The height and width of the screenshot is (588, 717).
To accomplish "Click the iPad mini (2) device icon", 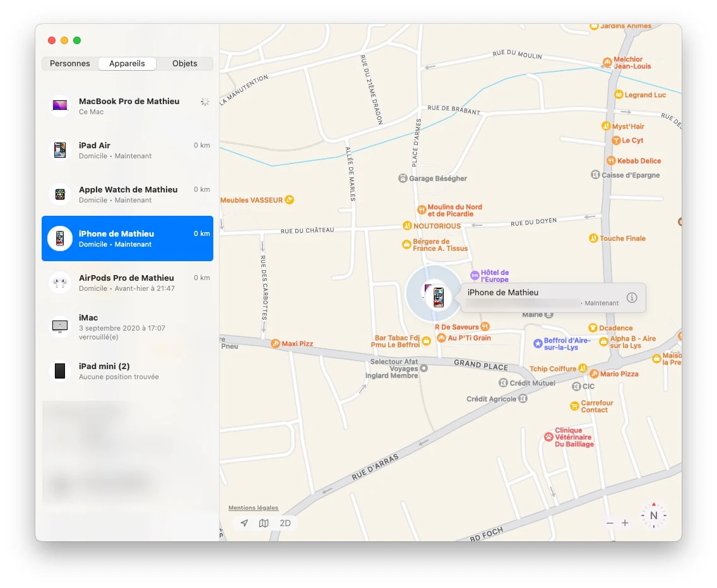I will [60, 371].
